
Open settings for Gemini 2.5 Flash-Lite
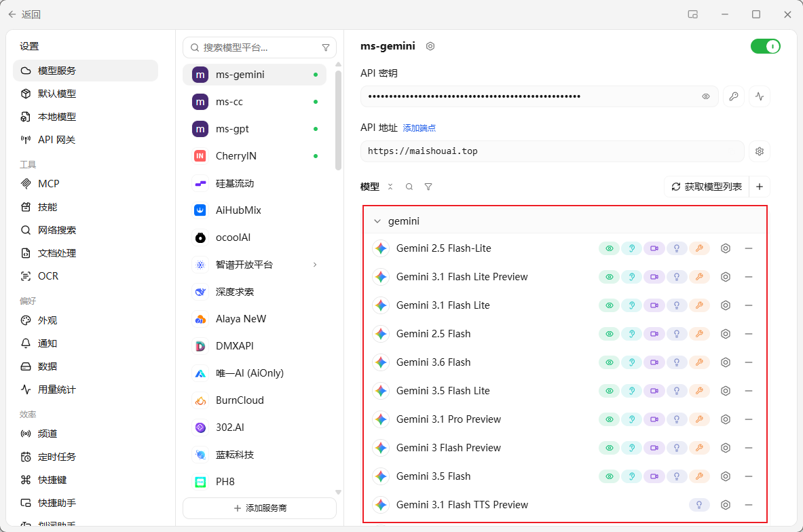725,248
